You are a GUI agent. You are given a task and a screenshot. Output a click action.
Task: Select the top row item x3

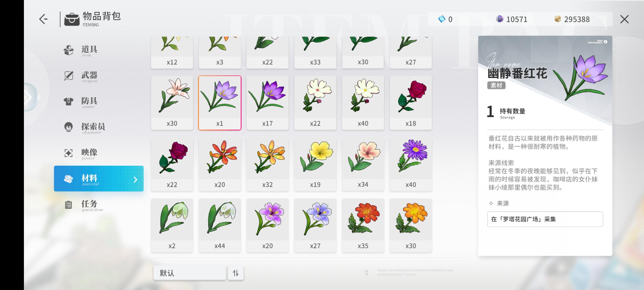[x=220, y=52]
